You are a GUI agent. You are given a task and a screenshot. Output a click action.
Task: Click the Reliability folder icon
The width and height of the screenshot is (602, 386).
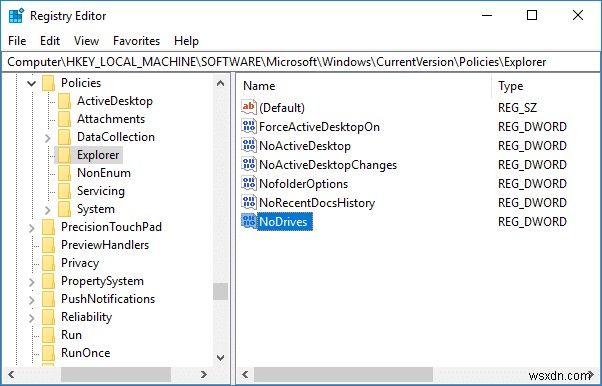[48, 318]
